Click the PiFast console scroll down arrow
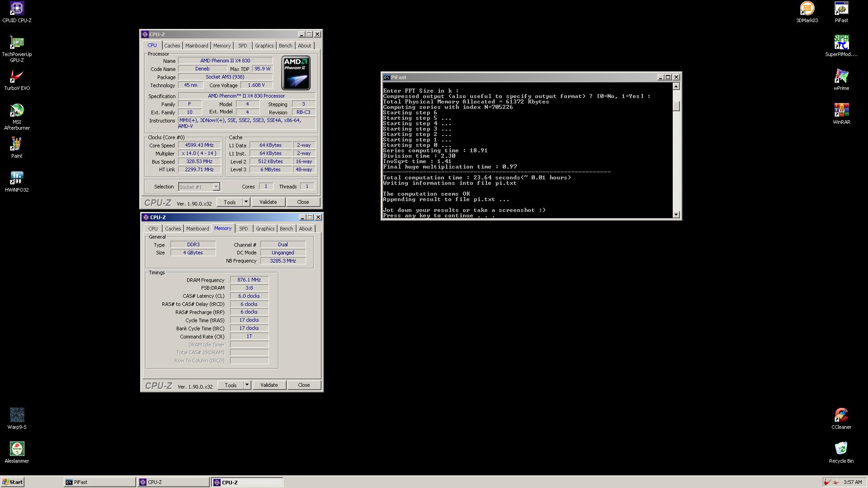 (x=676, y=215)
